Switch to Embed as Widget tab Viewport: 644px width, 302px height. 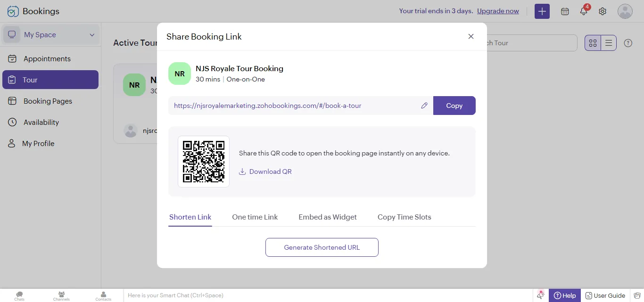[x=328, y=217]
